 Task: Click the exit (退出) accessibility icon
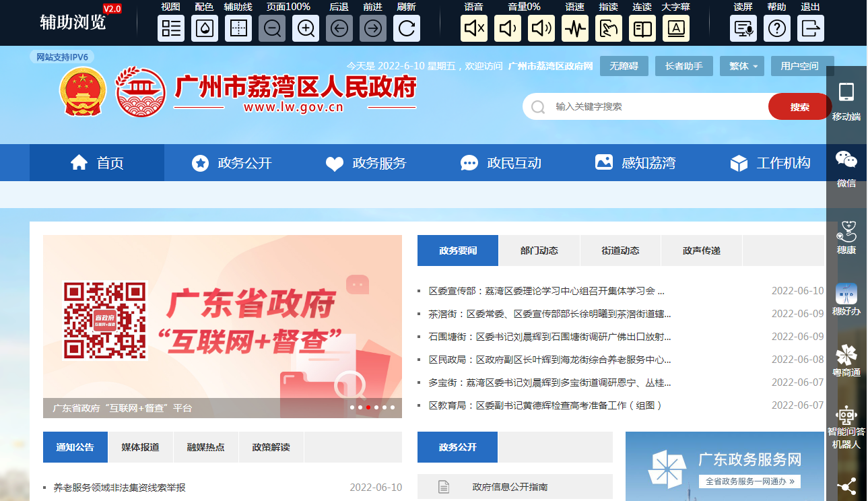811,29
